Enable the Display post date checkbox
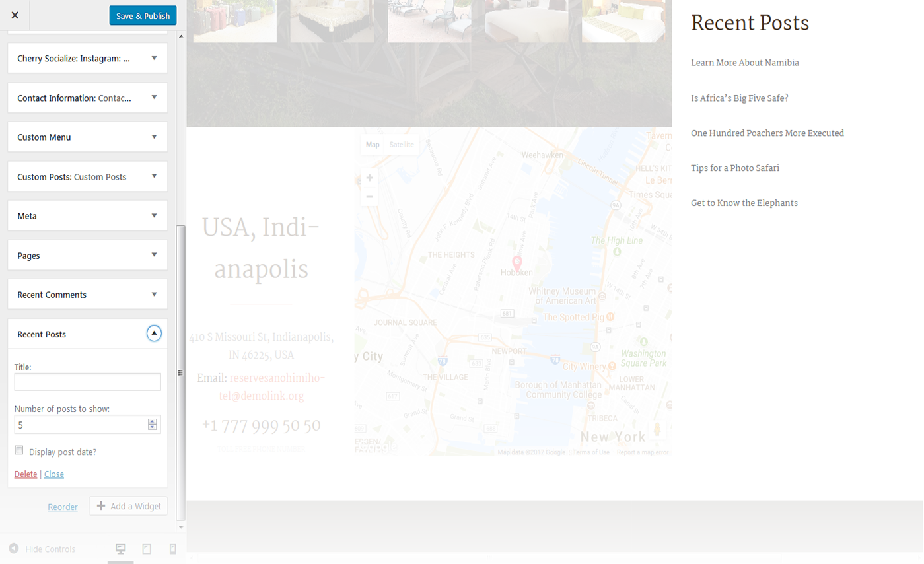The height and width of the screenshot is (564, 924). click(x=19, y=450)
